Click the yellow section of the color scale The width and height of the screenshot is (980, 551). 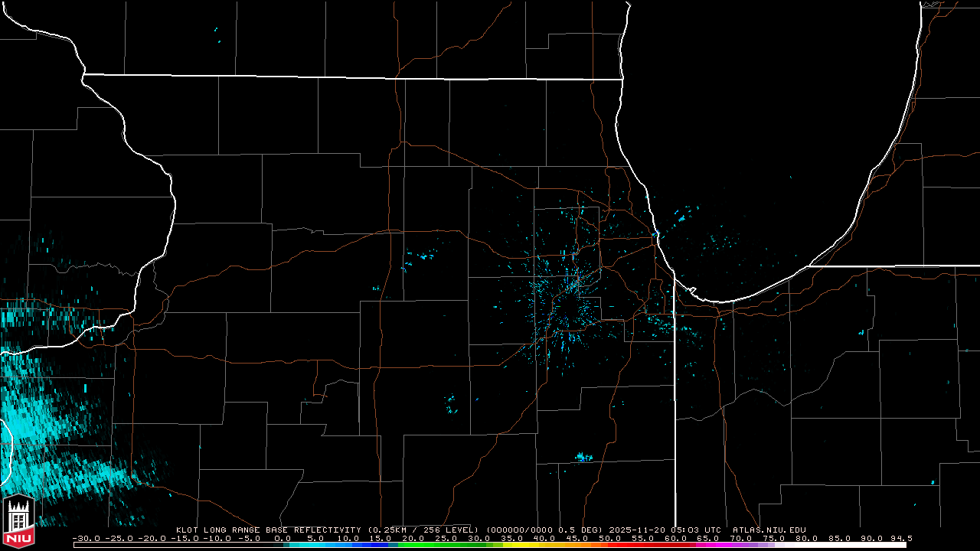[536, 545]
